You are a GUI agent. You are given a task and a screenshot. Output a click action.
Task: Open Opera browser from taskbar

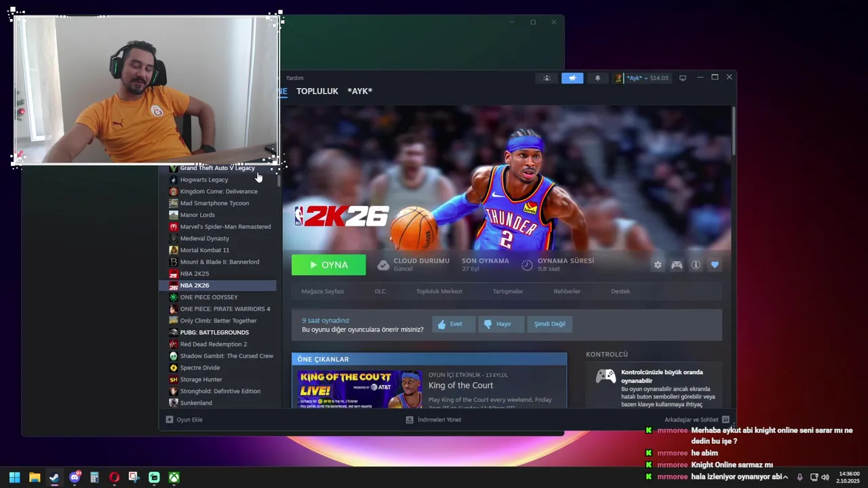pyautogui.click(x=114, y=478)
